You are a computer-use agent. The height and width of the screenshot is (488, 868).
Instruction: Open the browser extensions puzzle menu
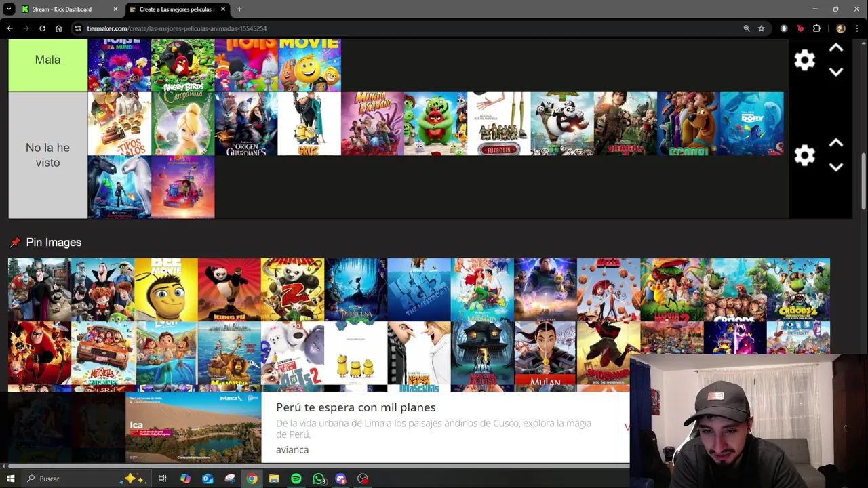(816, 28)
